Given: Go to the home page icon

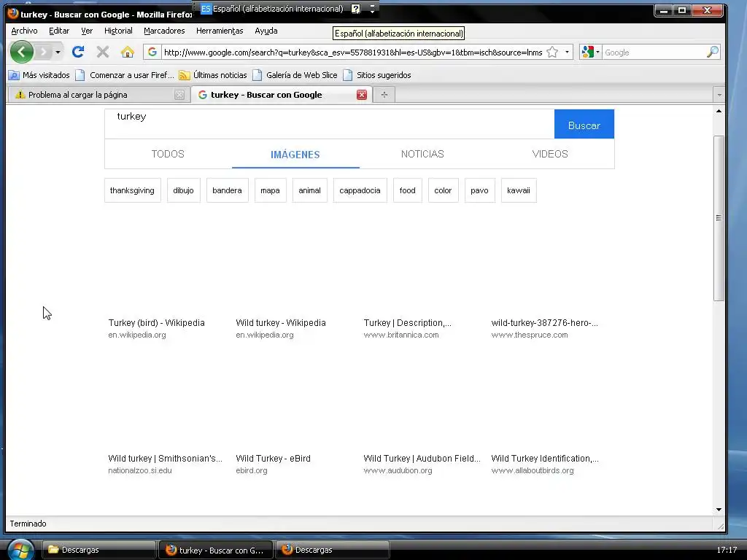Looking at the screenshot, I should 127,52.
